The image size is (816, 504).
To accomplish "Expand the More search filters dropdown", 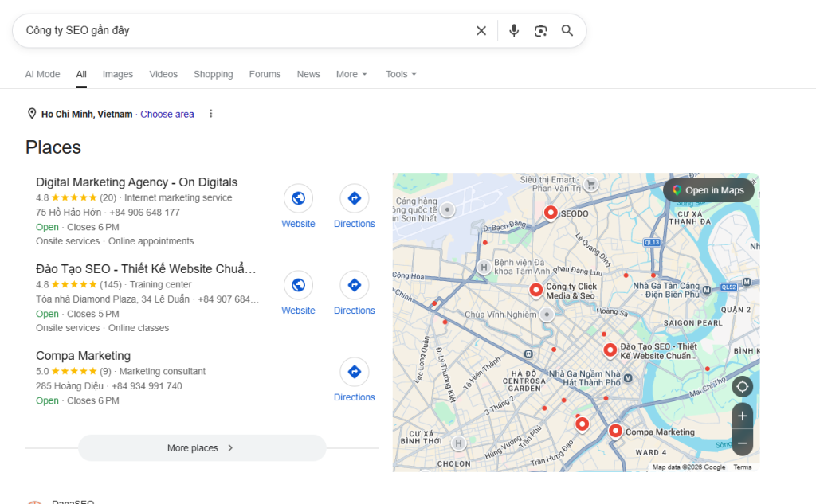I will (x=351, y=74).
